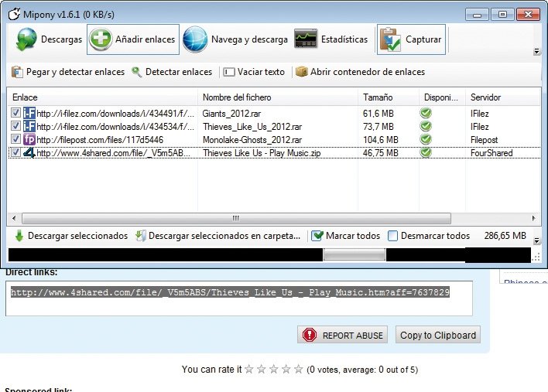Click the green plus Añadir enlaces icon
Screen dimensions: 548x392
pyautogui.click(x=101, y=39)
